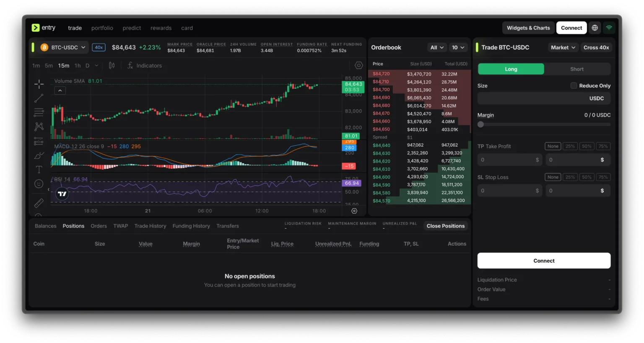Show the Funding History tab

[191, 226]
